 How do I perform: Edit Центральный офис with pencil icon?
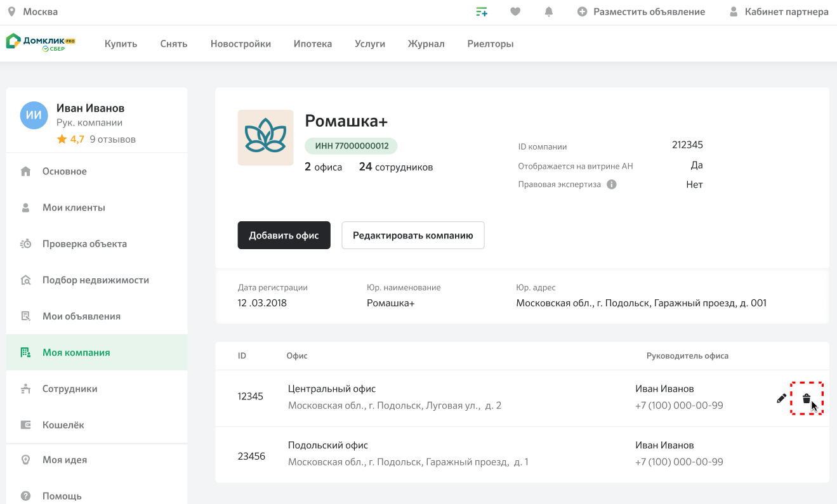(782, 399)
